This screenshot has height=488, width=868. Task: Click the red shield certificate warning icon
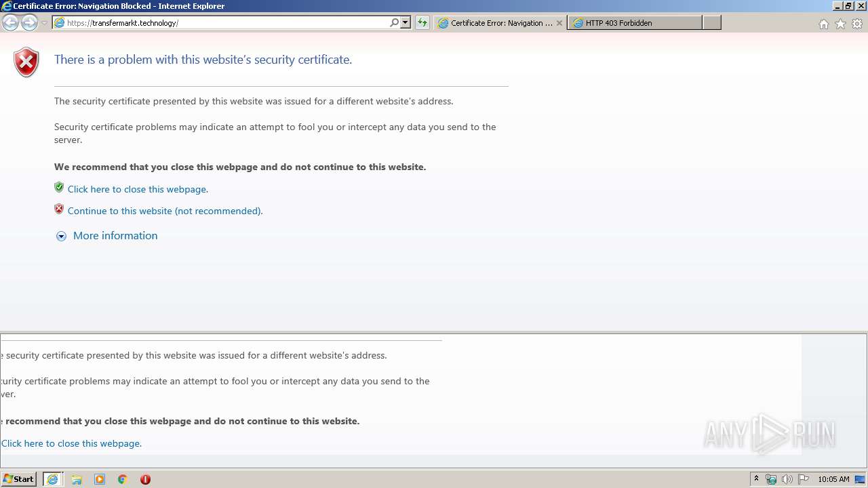pos(26,62)
